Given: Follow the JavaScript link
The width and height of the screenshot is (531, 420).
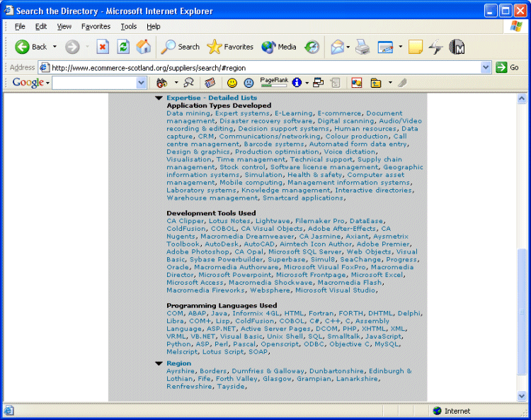Looking at the screenshot, I should click(383, 336).
